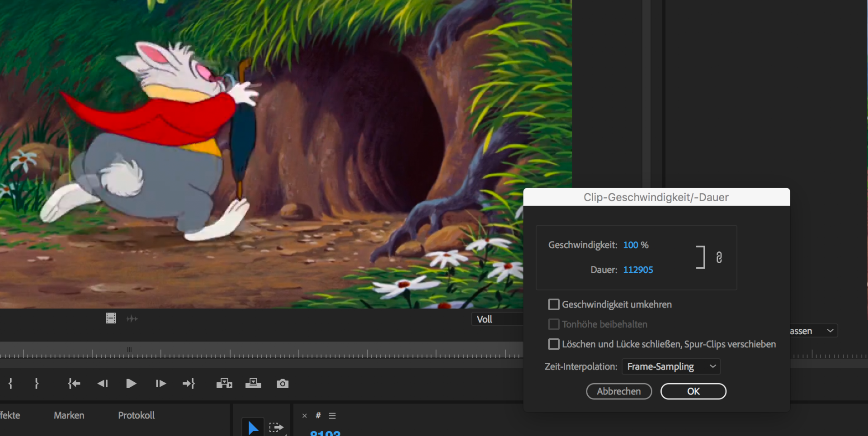Switch to the Marken tab
Viewport: 868px width, 436px height.
[x=69, y=415]
